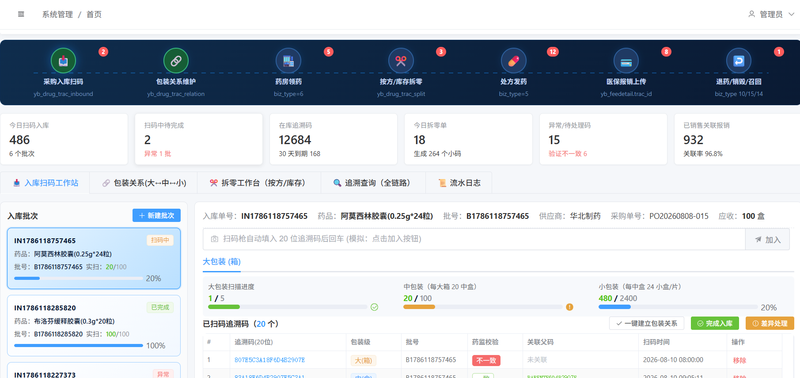
Task: Switch to 追溯查询（全链路） tab
Action: (372, 183)
